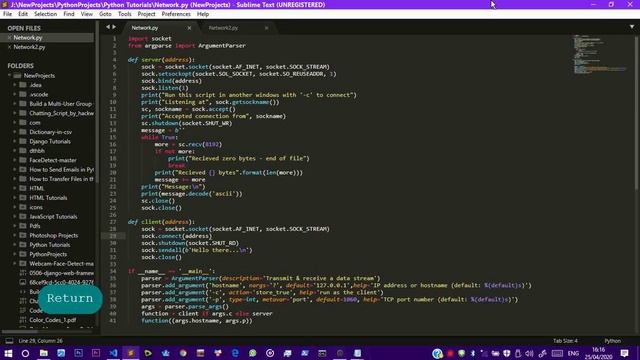Click the Bluetooth tray icon
Image resolution: width=640 pixels, height=360 pixels.
[x=473, y=353]
